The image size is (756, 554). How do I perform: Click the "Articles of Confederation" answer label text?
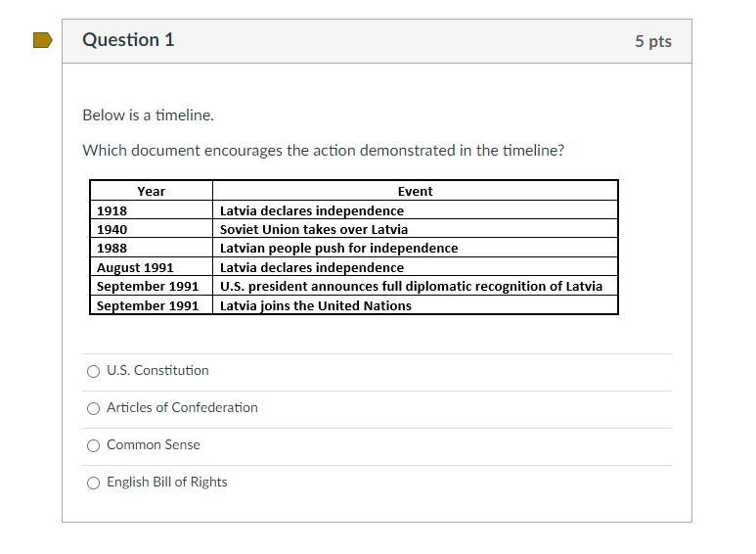click(x=182, y=407)
